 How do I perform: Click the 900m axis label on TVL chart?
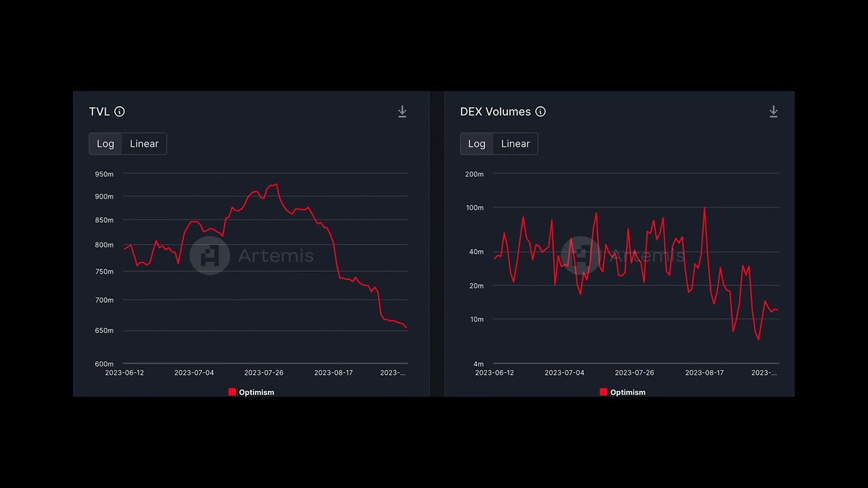[104, 197]
